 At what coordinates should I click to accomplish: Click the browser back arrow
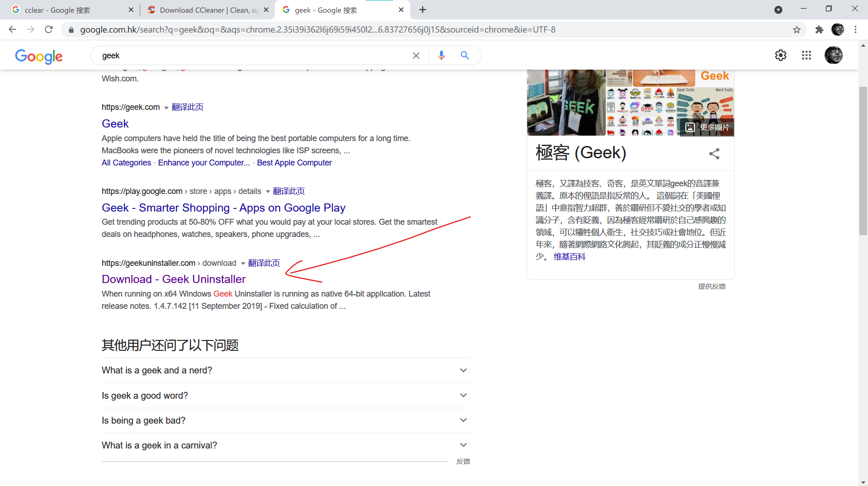12,30
